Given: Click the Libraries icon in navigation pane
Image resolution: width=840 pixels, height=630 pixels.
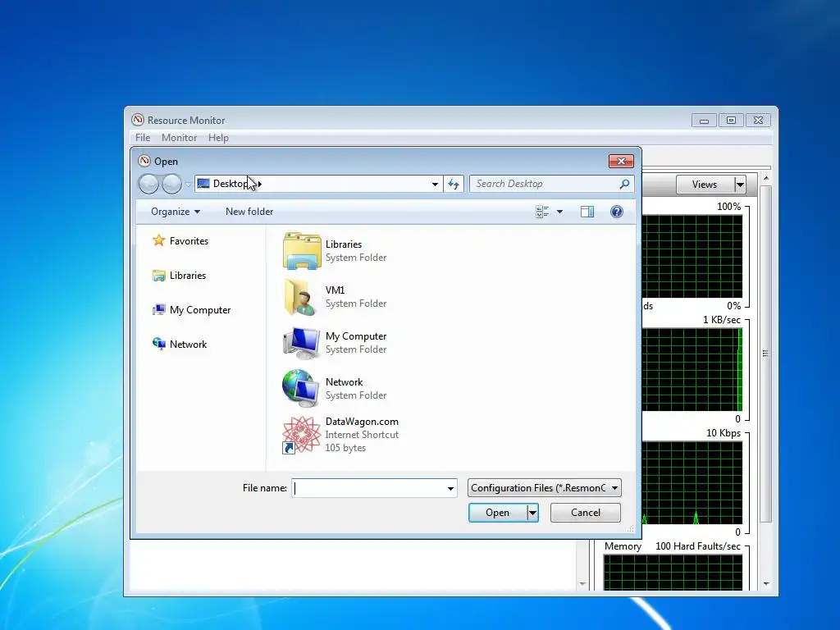Looking at the screenshot, I should (x=158, y=276).
